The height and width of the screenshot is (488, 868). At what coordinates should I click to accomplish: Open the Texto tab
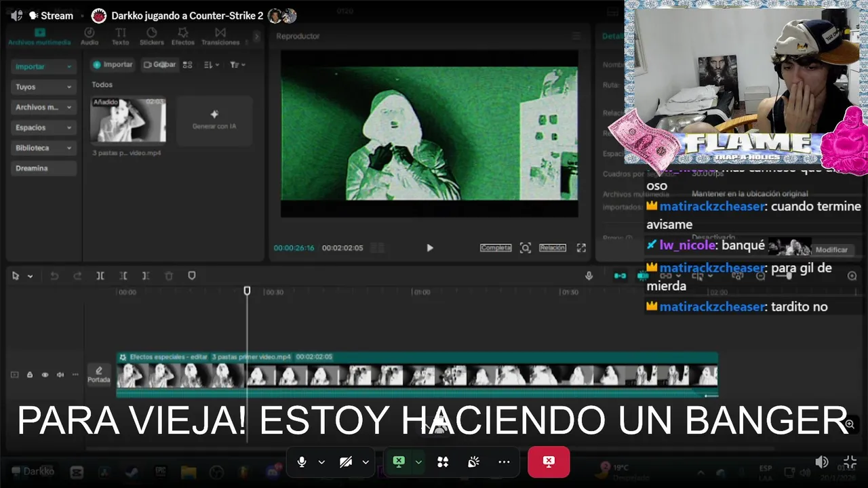click(120, 37)
